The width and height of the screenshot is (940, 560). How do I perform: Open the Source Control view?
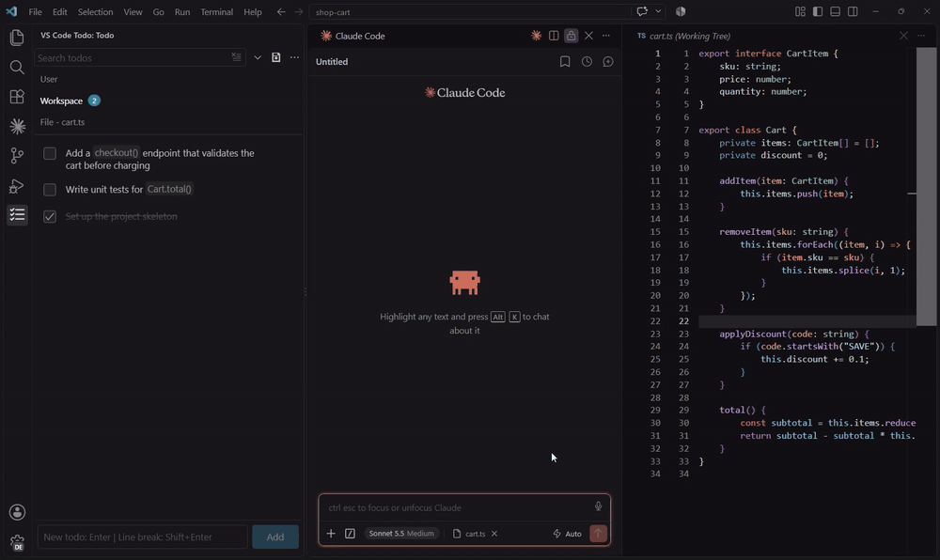click(17, 156)
